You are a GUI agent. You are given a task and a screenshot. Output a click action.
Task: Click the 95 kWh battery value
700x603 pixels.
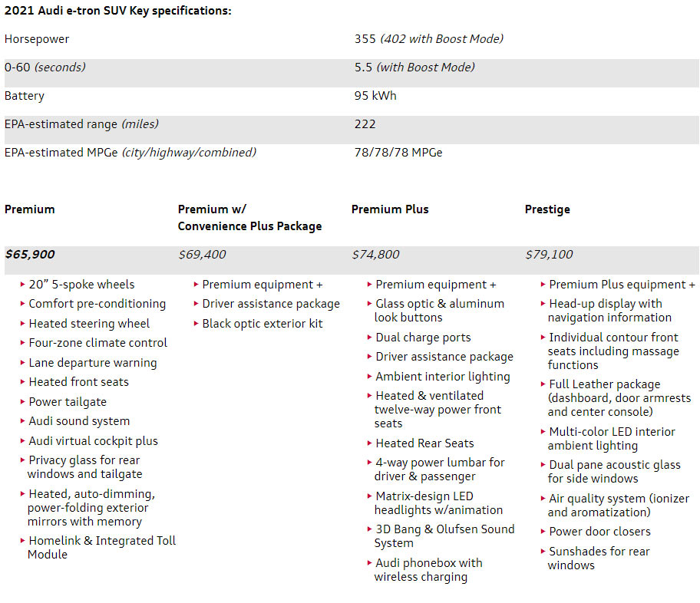click(375, 96)
